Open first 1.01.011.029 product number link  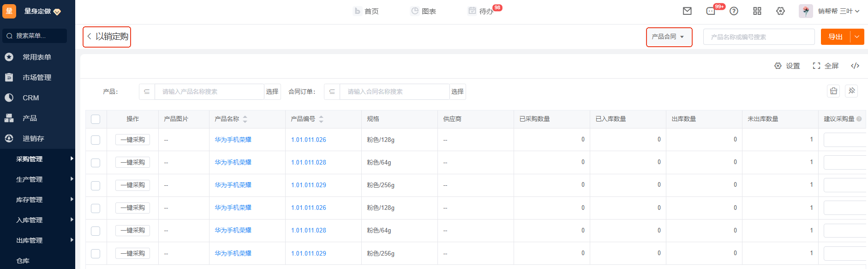(x=308, y=185)
